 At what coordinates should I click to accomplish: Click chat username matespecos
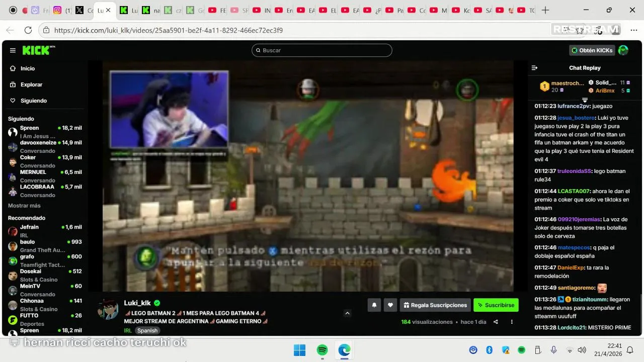(574, 247)
